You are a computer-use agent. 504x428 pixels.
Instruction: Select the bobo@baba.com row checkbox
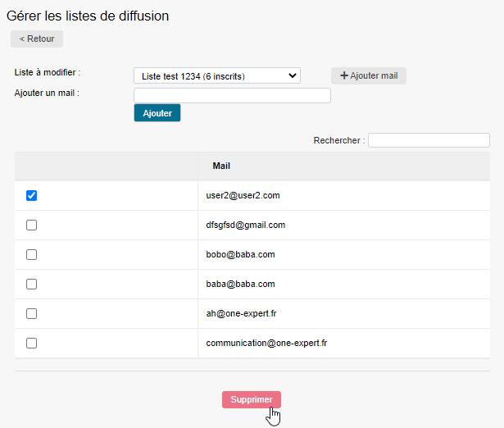[32, 255]
